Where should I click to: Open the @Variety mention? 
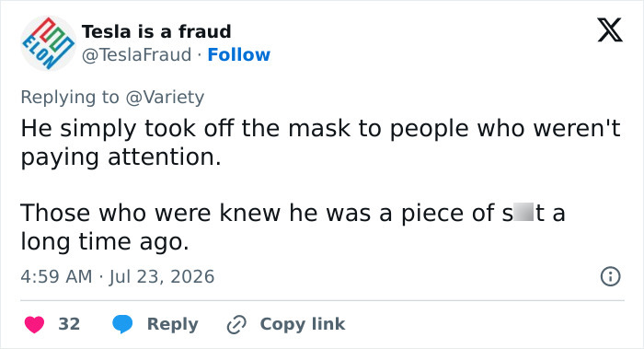165,98
